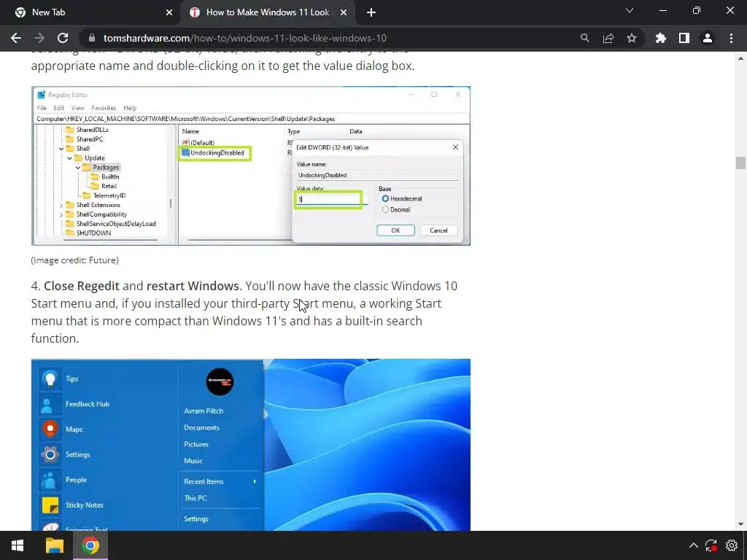Click the forward navigation arrow
Viewport: 747px width, 560px height.
(x=39, y=38)
